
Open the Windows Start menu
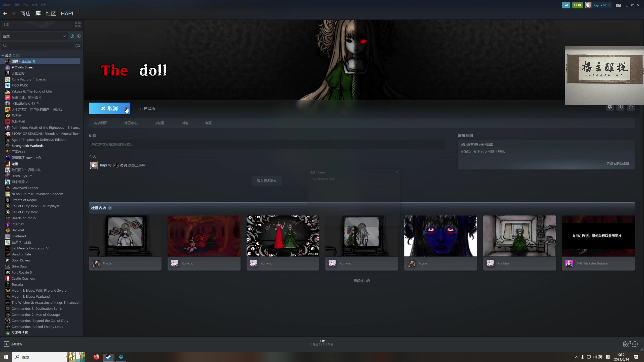pyautogui.click(x=6, y=357)
